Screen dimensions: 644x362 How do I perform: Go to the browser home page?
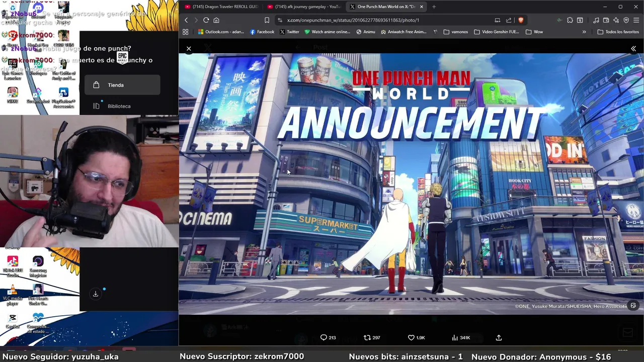[x=216, y=20]
